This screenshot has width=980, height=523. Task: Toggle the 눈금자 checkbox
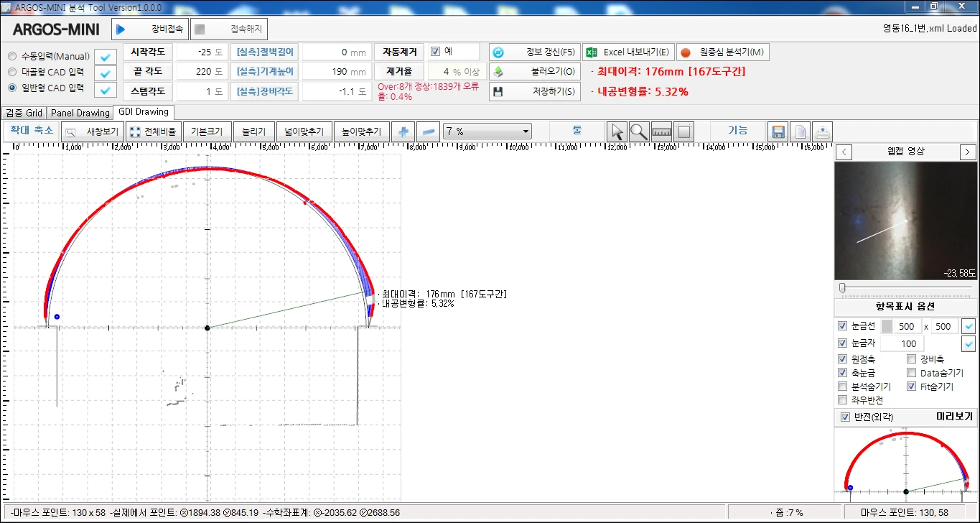pos(843,343)
